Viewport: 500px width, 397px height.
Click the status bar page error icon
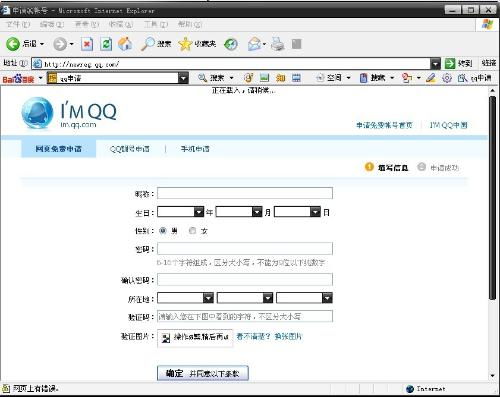tap(6, 388)
